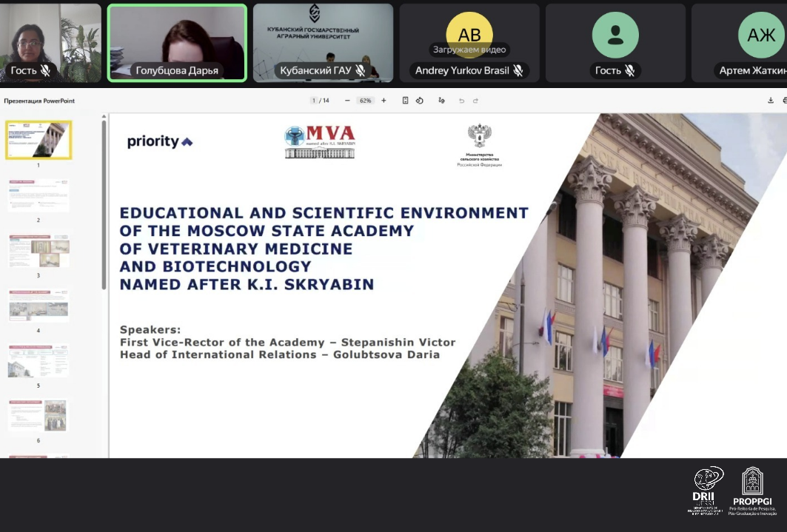Click the Загружаем видео label
Viewport: 787px width, 532px height.
[469, 50]
